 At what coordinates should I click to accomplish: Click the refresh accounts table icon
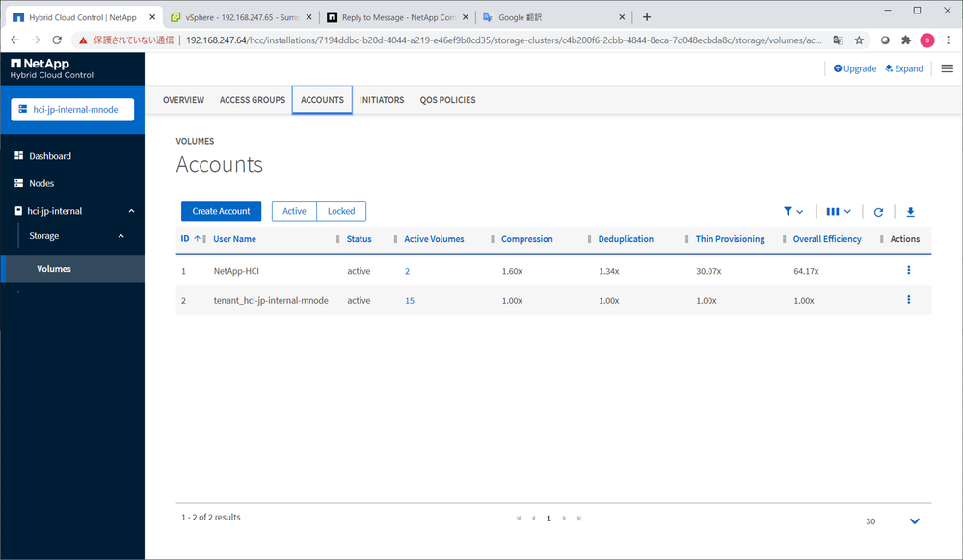(878, 212)
